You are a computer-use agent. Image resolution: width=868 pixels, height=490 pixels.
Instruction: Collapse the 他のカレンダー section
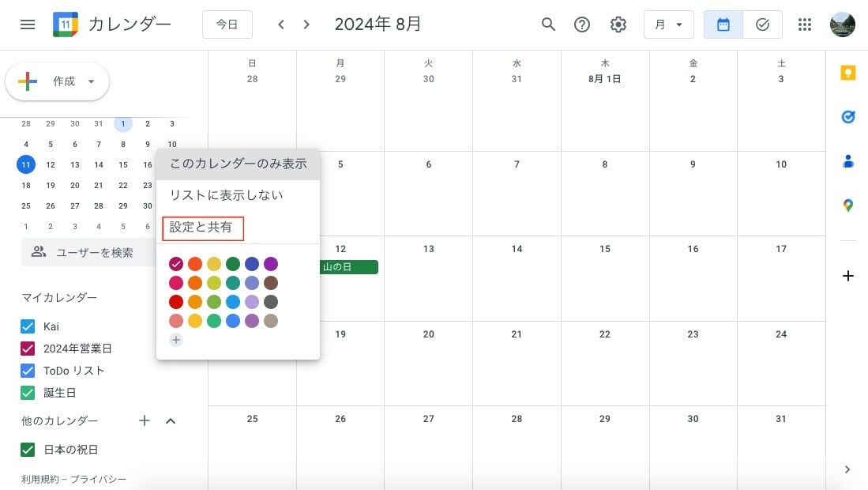click(171, 420)
